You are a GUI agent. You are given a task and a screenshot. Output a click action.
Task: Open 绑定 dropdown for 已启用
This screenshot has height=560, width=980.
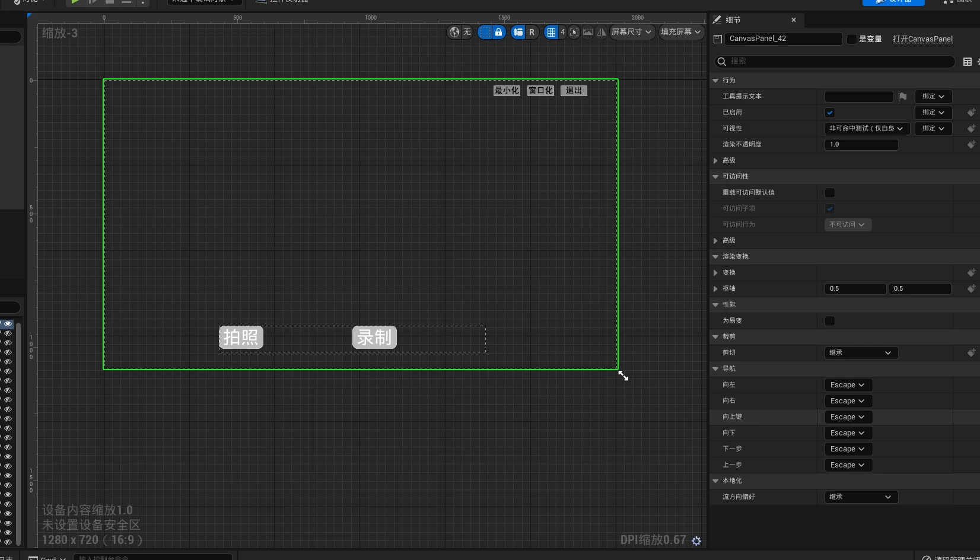pos(933,113)
